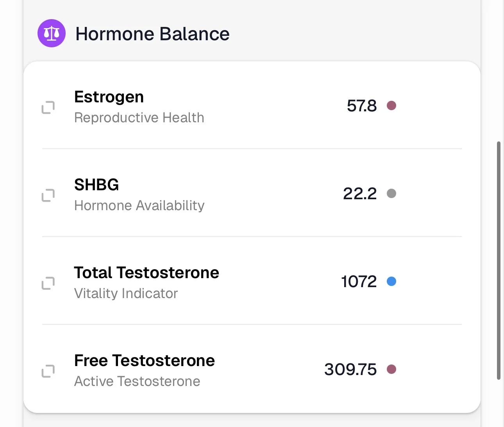Expand the Free Testosterone row icon
This screenshot has width=504, height=427.
coord(48,371)
